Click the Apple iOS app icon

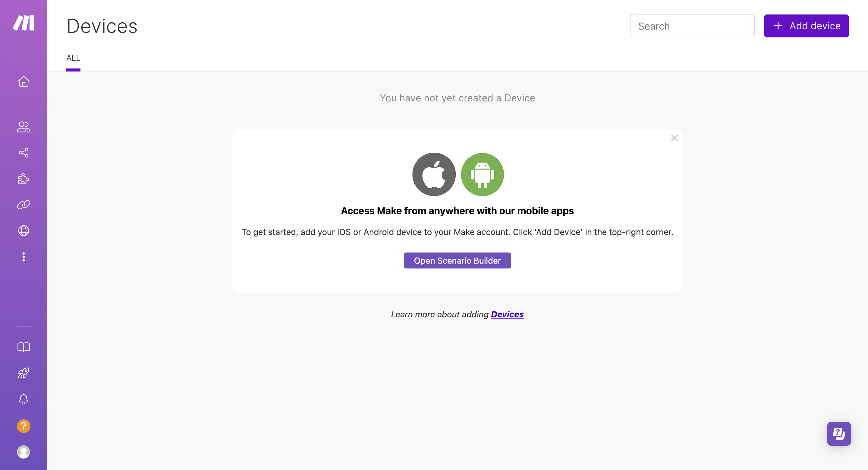pos(434,174)
